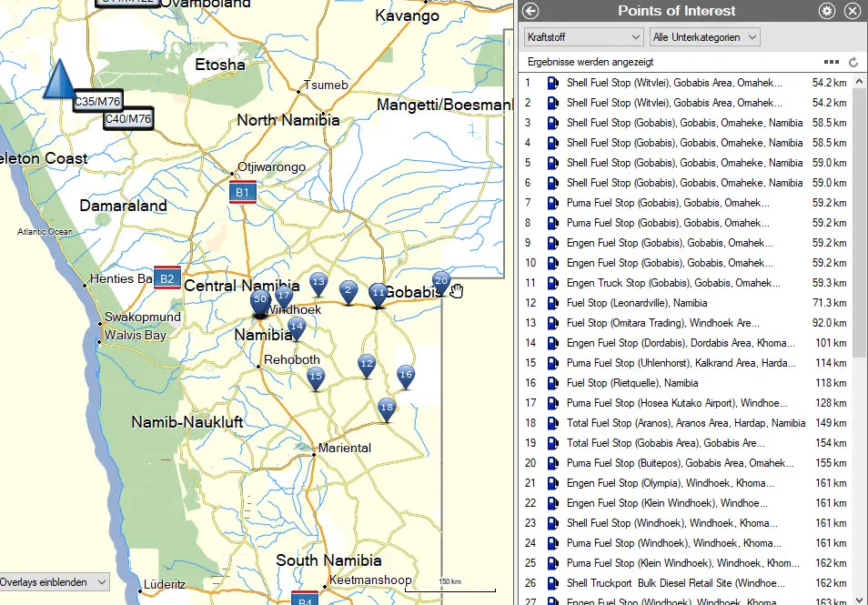Select result 9 Engen Fuel Stop (Gobabis)
This screenshot has width=868, height=605.
pyautogui.click(x=686, y=243)
